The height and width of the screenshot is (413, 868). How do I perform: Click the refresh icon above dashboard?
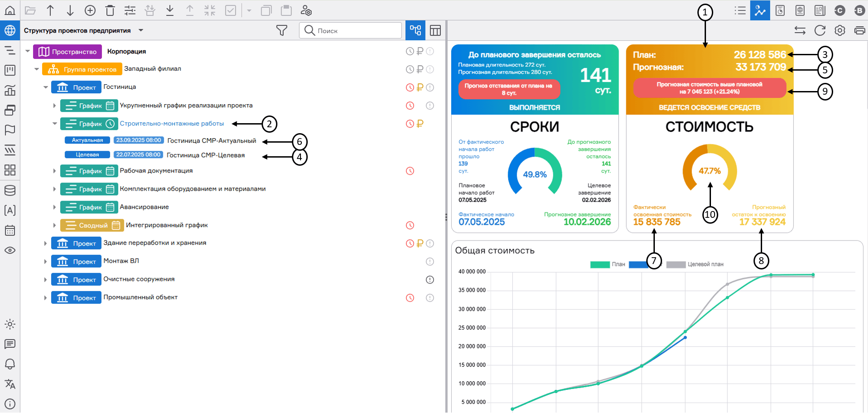click(x=820, y=30)
